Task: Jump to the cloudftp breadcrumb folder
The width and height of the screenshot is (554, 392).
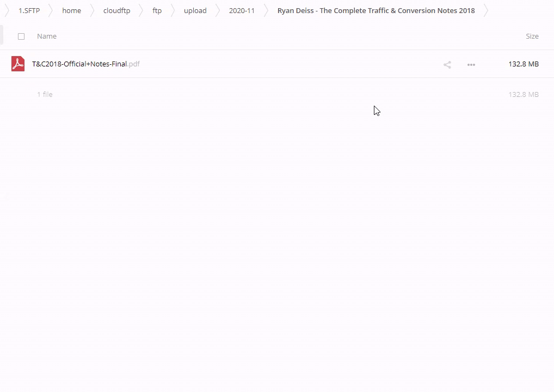Action: tap(116, 10)
